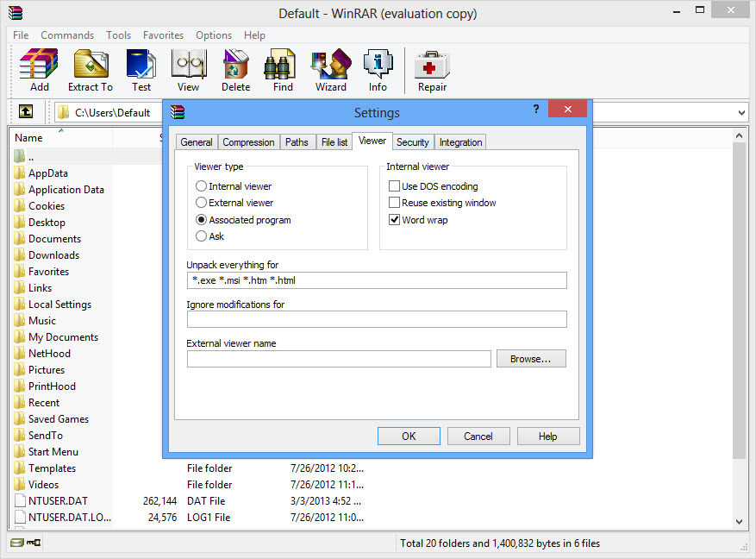
Task: Click the Test archive icon
Action: pyautogui.click(x=141, y=69)
